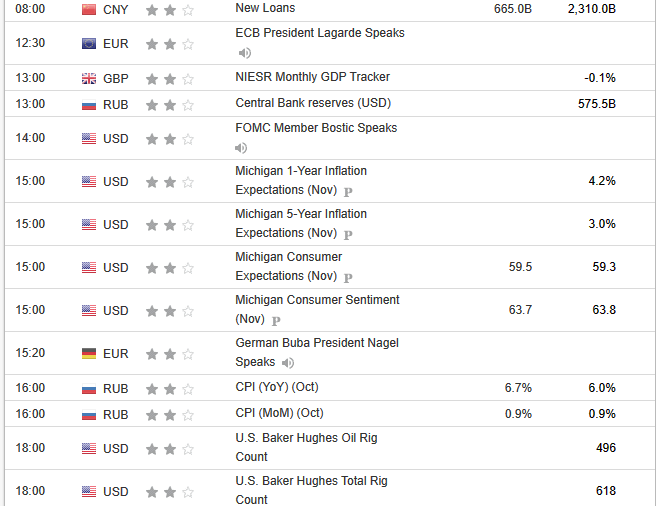Select the CPI (MoM) (Oct) event

click(277, 413)
